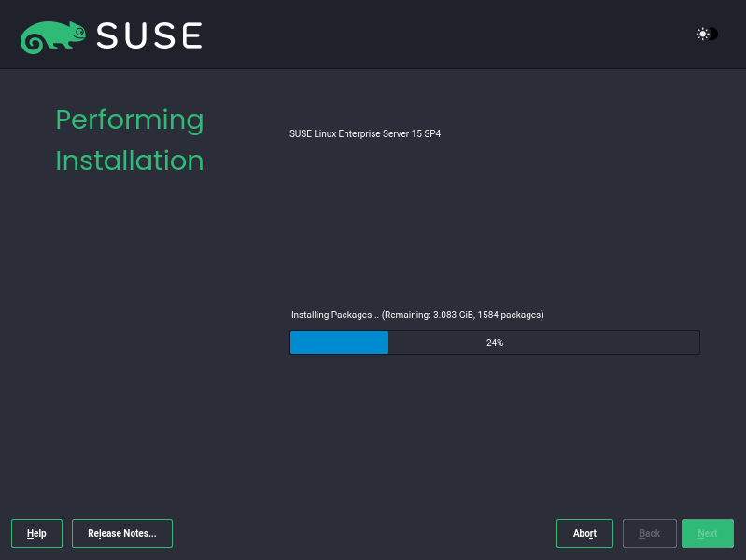Image resolution: width=746 pixels, height=560 pixels.
Task: Click the package installation progress bar
Action: 495,343
